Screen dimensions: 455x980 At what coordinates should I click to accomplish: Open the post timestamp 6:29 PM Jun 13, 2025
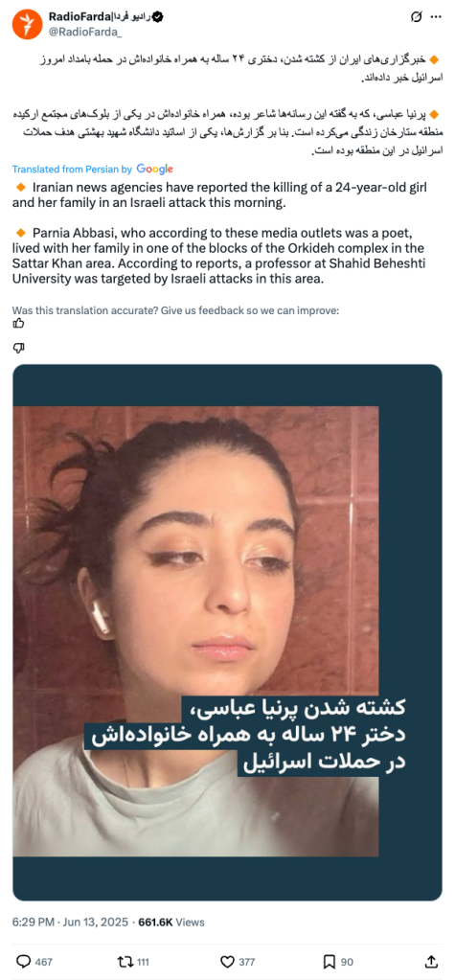coord(70,922)
